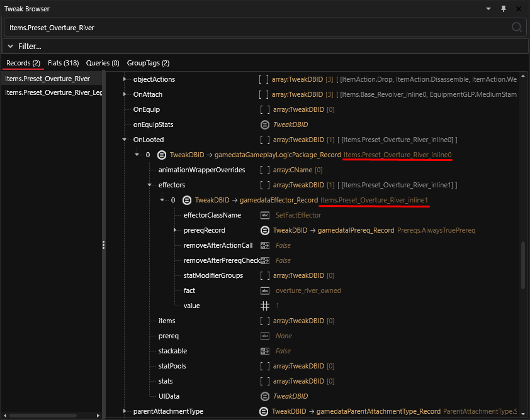Switch to the Flats (318) tab

click(63, 63)
